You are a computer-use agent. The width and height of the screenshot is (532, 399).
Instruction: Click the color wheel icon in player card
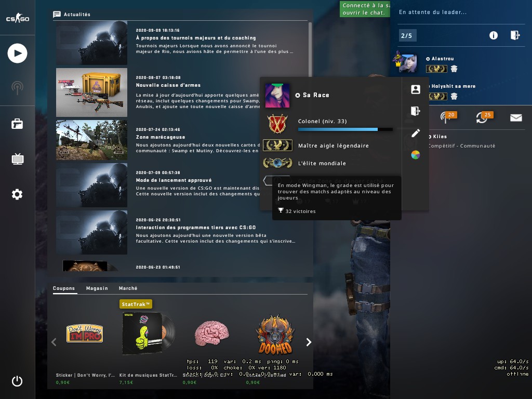click(x=416, y=155)
